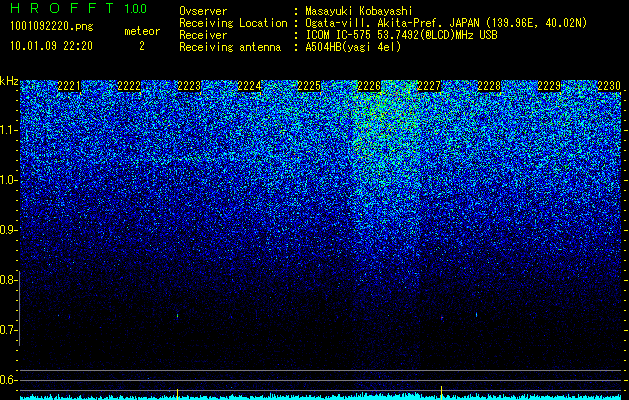The width and height of the screenshot is (629, 400).
Task: Click the A504HB(yagi 4el) antenna text
Action: pos(353,47)
